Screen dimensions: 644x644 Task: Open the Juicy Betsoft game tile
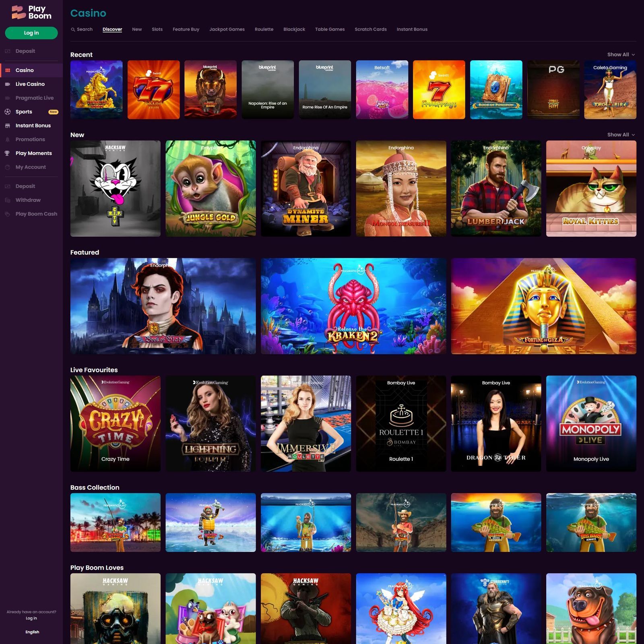point(382,90)
